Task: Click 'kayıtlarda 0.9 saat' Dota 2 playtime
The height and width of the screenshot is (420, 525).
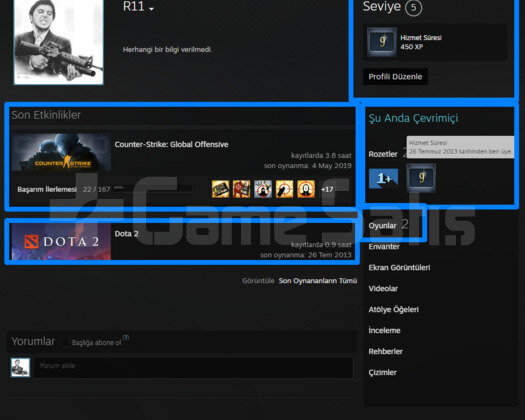Action: tap(321, 245)
